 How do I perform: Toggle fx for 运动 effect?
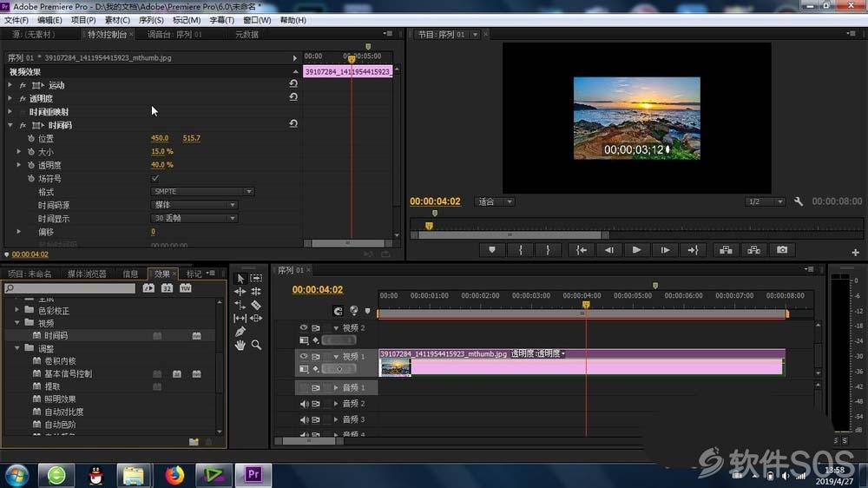click(23, 85)
